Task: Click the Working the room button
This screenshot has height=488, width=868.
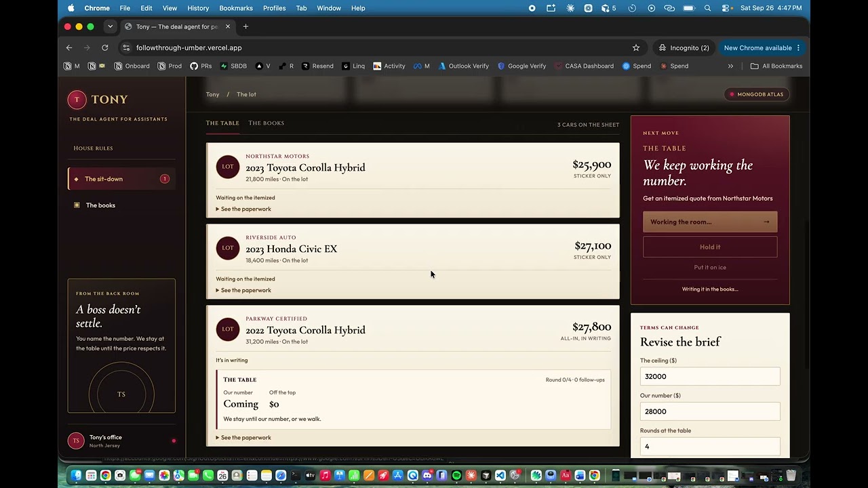Action: click(710, 222)
